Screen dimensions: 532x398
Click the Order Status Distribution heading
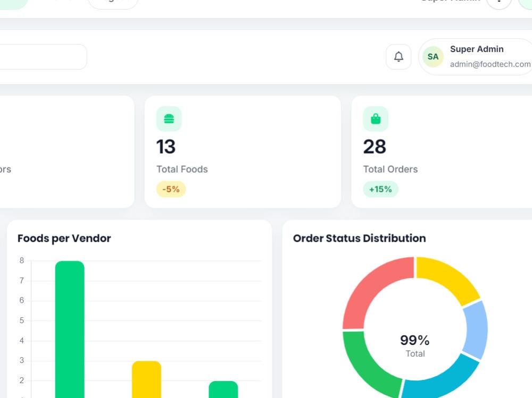coord(359,239)
